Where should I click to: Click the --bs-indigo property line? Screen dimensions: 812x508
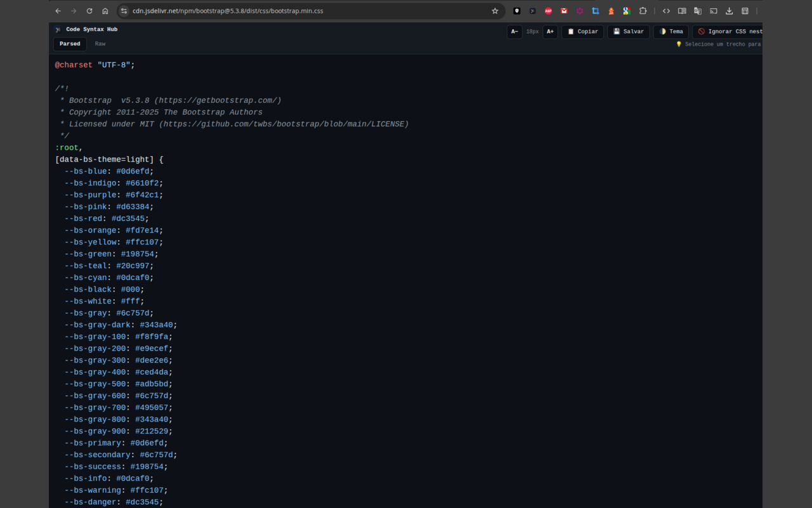[114, 183]
